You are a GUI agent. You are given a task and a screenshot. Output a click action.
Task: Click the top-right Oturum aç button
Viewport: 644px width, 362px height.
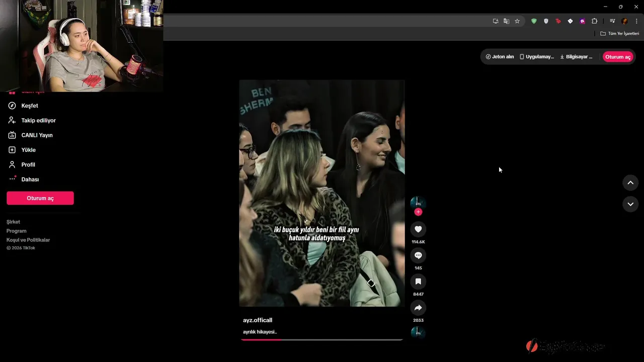click(x=618, y=57)
